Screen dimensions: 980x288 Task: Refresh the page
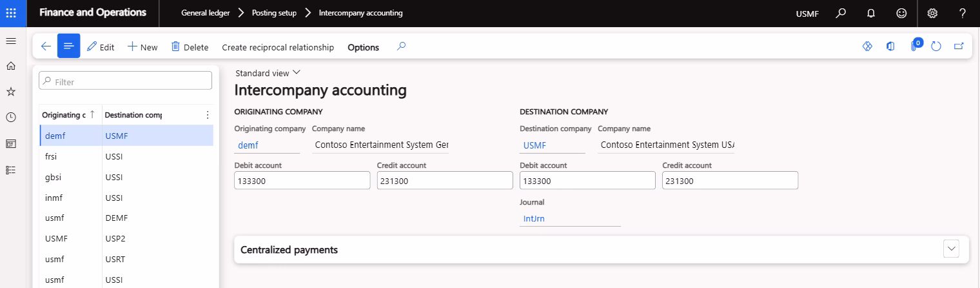click(937, 46)
